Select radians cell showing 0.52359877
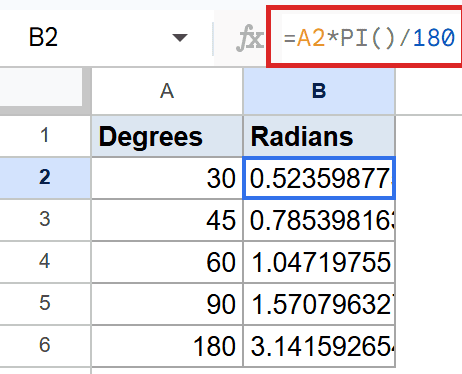 click(x=319, y=178)
